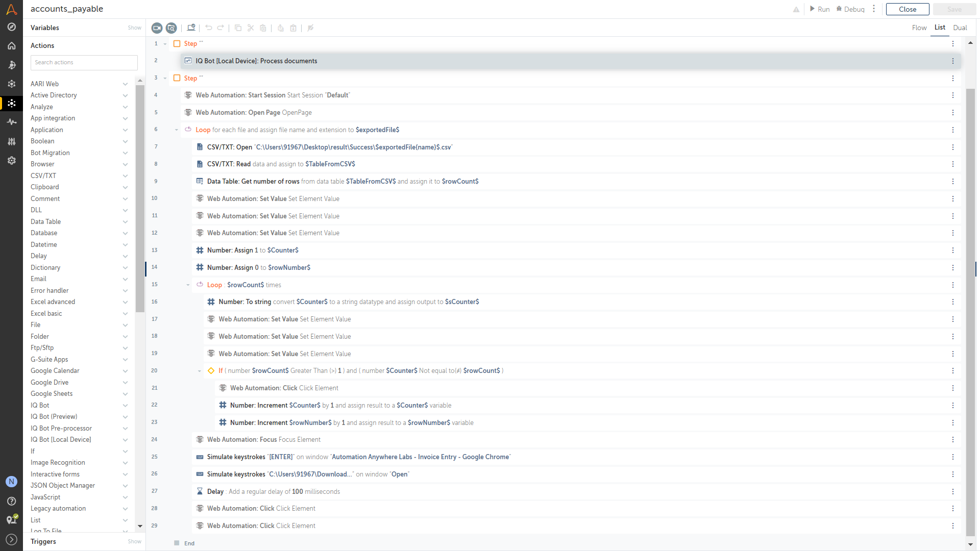Viewport: 980px width, 551px height.
Task: Collapse the Loop on line 15
Action: click(188, 285)
